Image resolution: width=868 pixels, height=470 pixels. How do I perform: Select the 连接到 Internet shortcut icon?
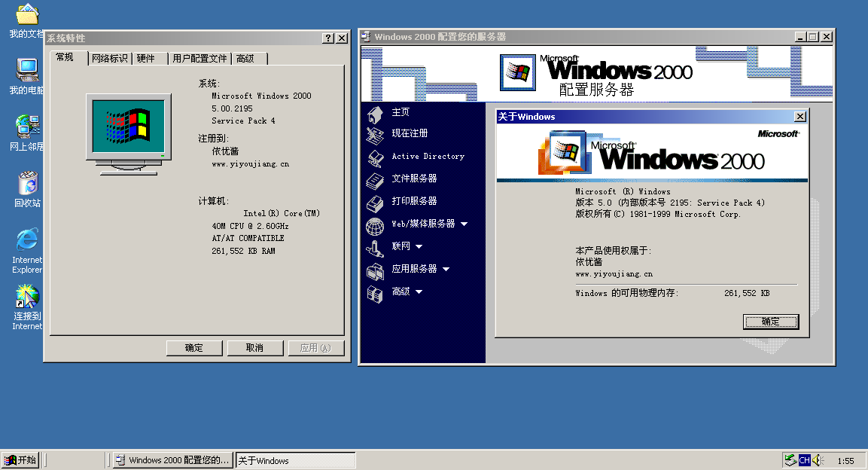(27, 296)
